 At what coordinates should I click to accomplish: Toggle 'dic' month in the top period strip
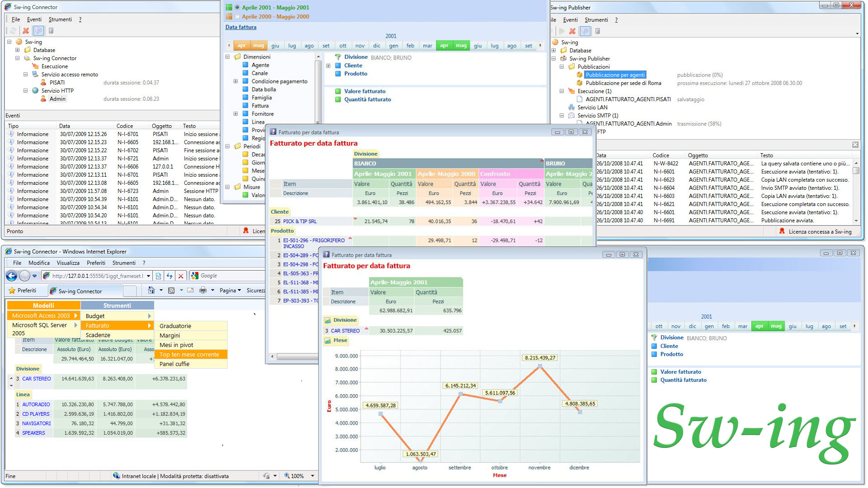click(x=377, y=46)
